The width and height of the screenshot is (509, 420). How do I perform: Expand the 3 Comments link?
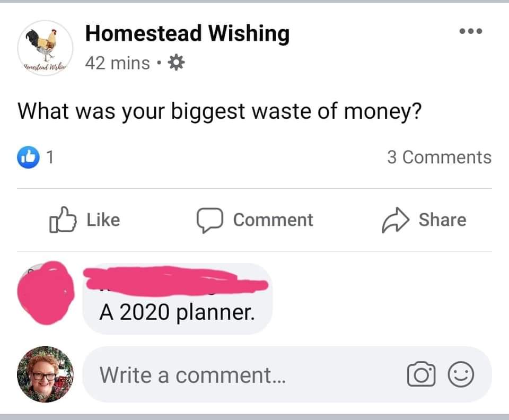(x=439, y=157)
